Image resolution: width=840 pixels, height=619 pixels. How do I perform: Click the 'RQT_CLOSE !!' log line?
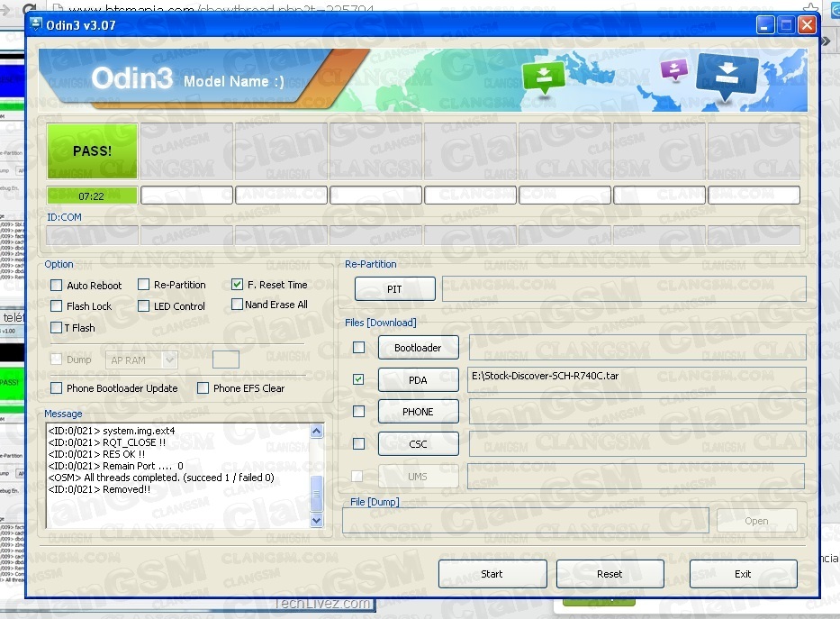[106, 442]
